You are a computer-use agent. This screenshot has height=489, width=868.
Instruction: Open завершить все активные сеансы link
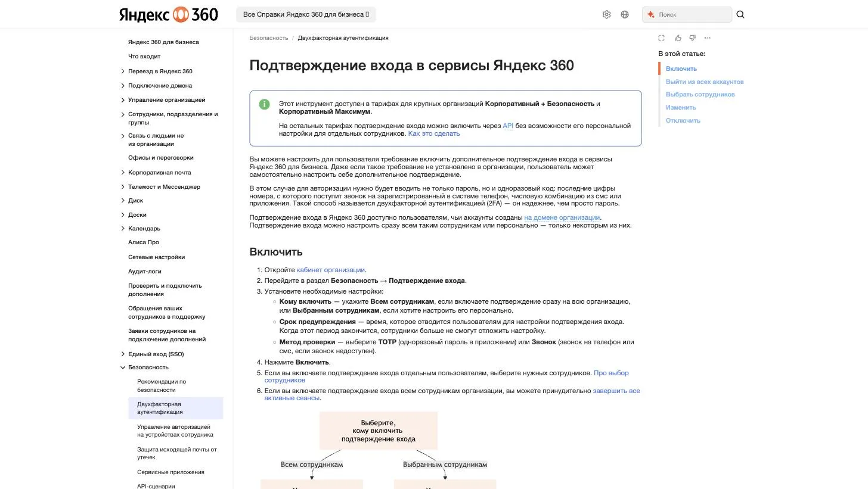tap(452, 394)
